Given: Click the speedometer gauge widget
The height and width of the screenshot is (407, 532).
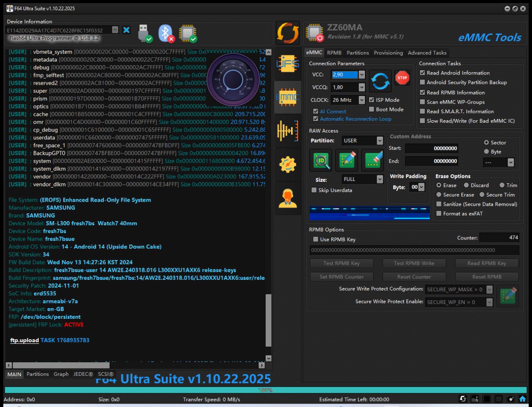Looking at the screenshot, I should pyautogui.click(x=233, y=79).
